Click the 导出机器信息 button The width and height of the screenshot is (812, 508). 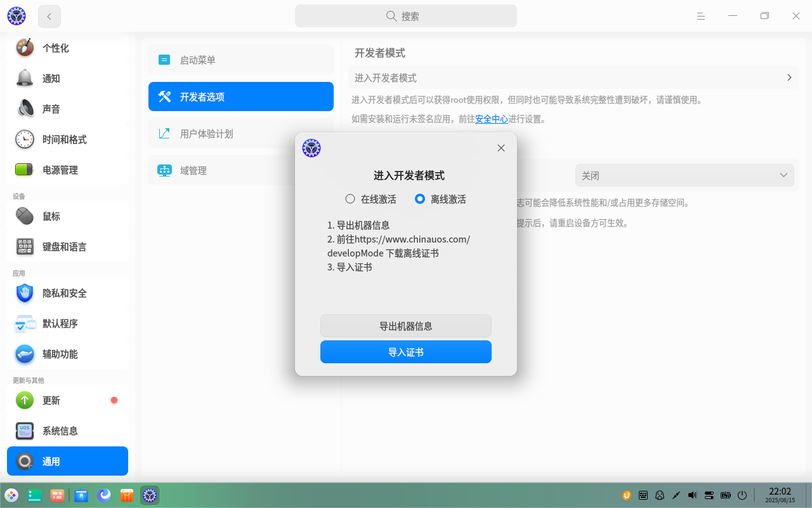405,326
